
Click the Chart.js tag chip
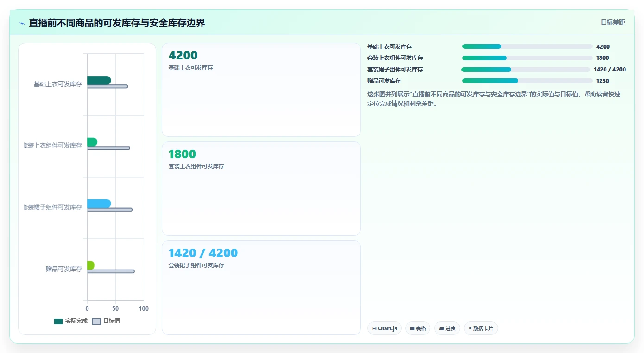385,328
